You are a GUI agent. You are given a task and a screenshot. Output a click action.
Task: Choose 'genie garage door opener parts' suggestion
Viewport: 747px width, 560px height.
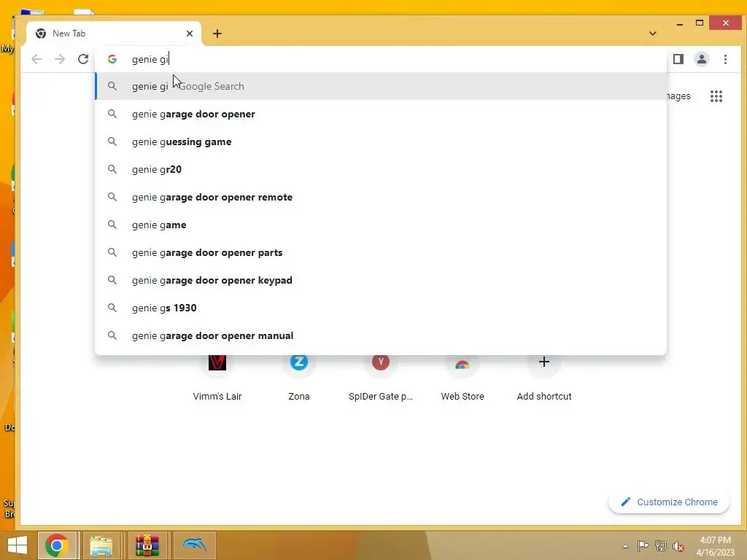coord(381,252)
